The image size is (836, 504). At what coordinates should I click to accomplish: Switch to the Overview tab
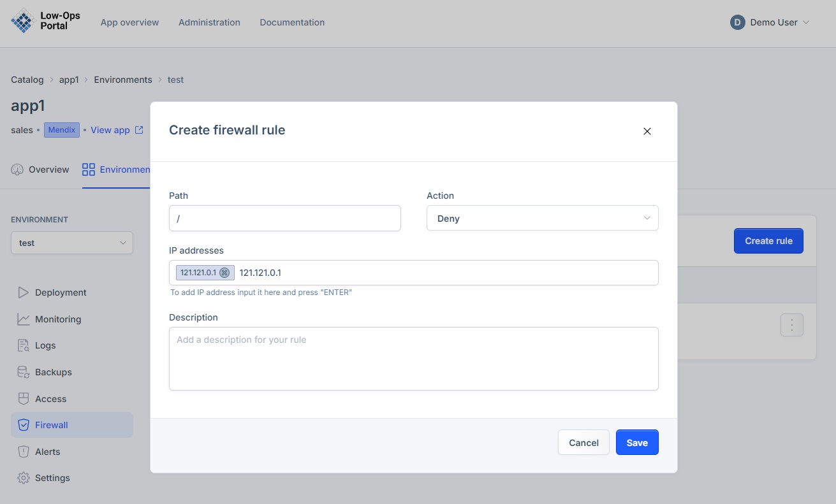click(x=40, y=169)
